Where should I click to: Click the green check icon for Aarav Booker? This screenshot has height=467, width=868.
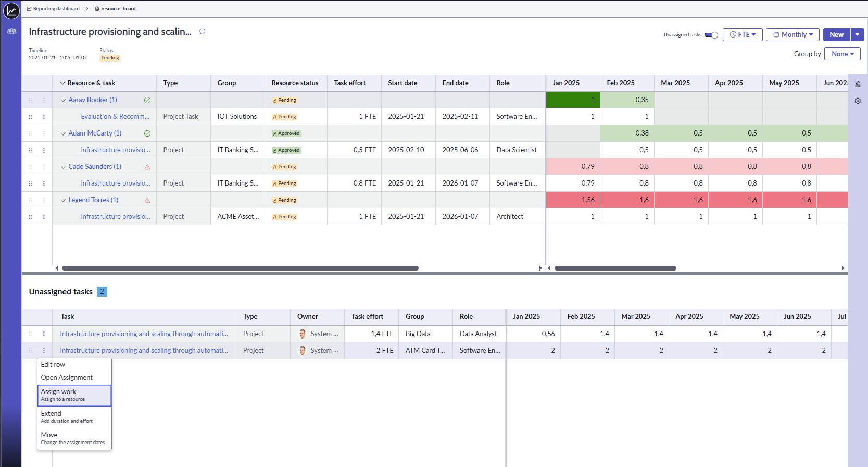147,100
